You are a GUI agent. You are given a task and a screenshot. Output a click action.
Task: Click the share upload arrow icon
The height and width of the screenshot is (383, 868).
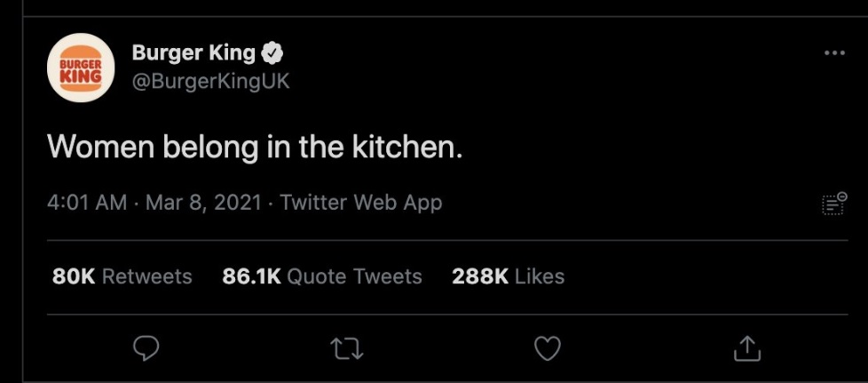click(747, 348)
